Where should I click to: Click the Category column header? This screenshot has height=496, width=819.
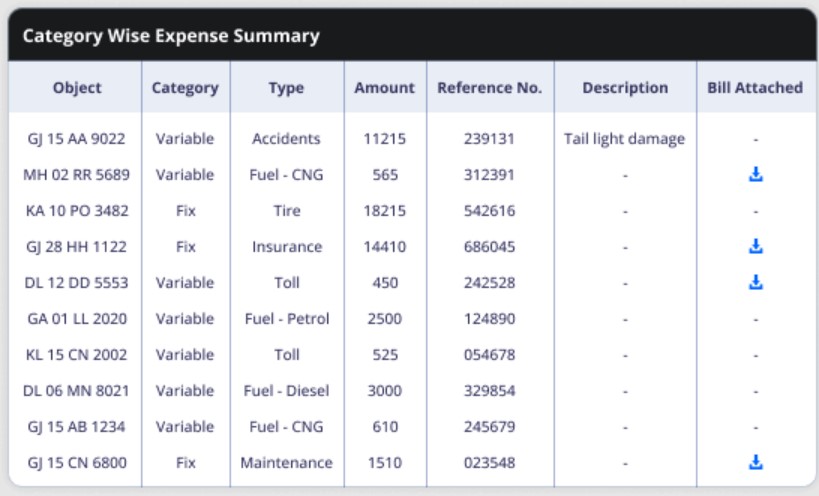pos(185,88)
